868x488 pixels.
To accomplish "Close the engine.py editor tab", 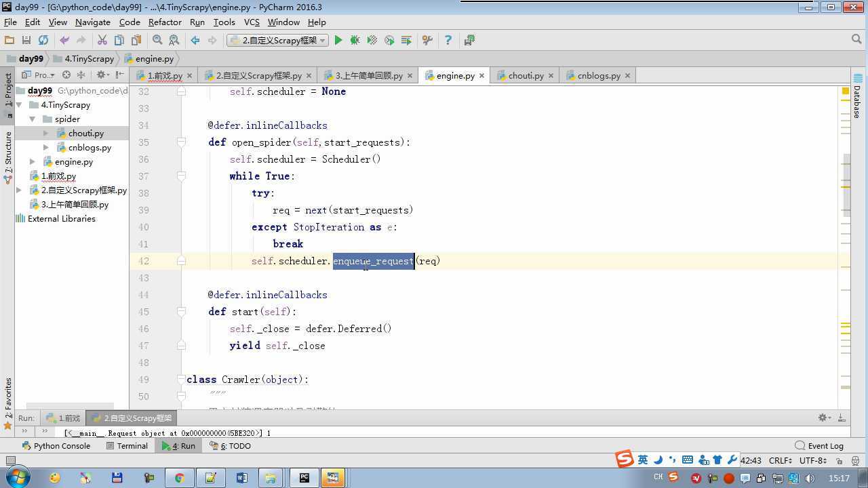I will point(482,76).
